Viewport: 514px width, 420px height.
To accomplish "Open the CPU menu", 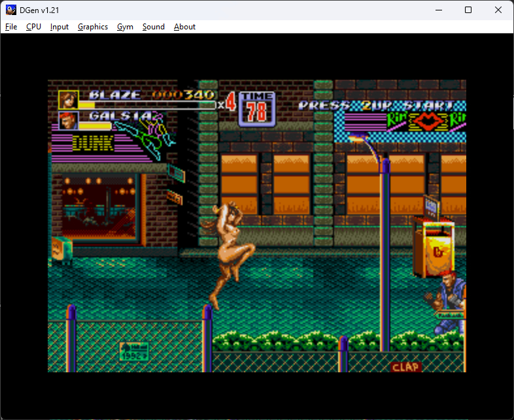I will pyautogui.click(x=33, y=27).
